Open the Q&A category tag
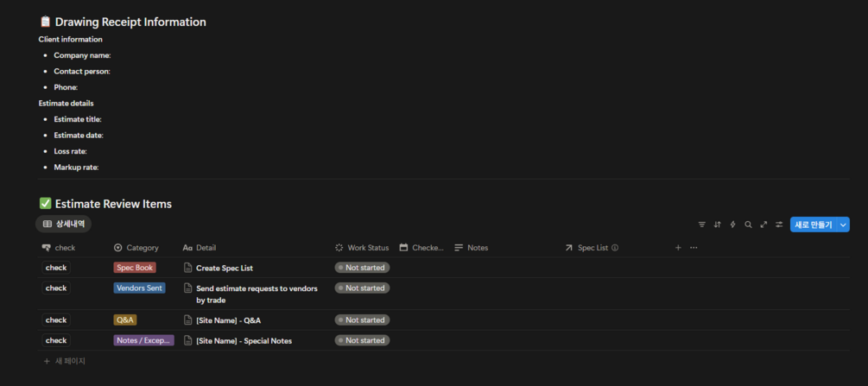Viewport: 868px width, 386px height. [x=125, y=320]
